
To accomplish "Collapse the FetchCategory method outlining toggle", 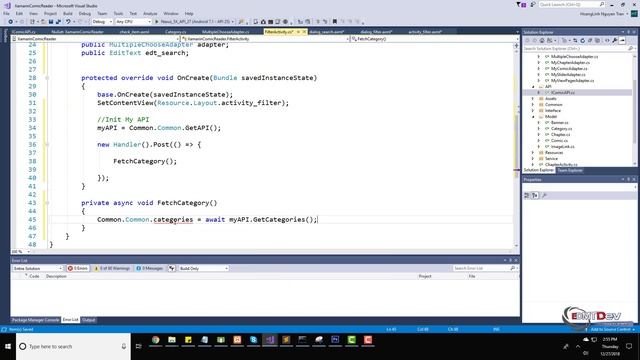I will (x=47, y=203).
